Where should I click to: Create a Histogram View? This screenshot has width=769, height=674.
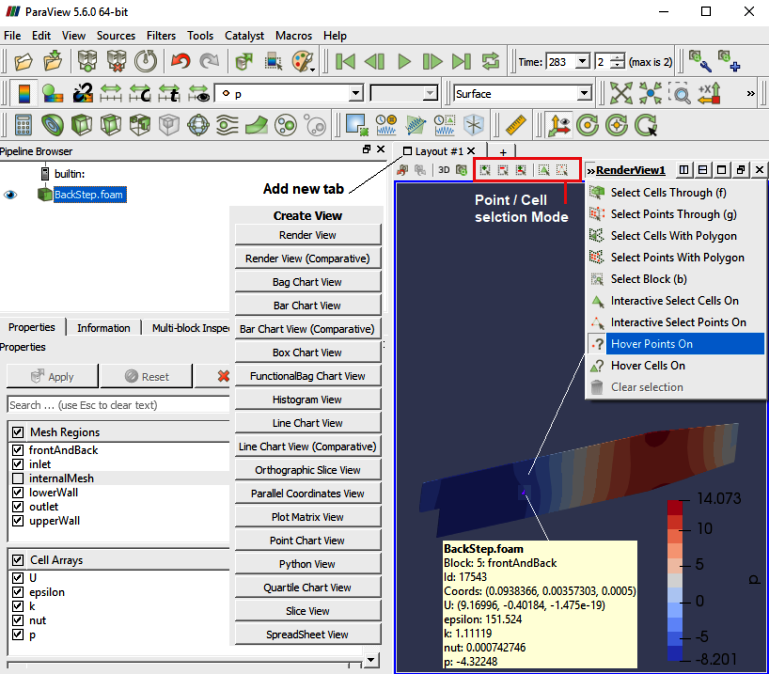[308, 400]
